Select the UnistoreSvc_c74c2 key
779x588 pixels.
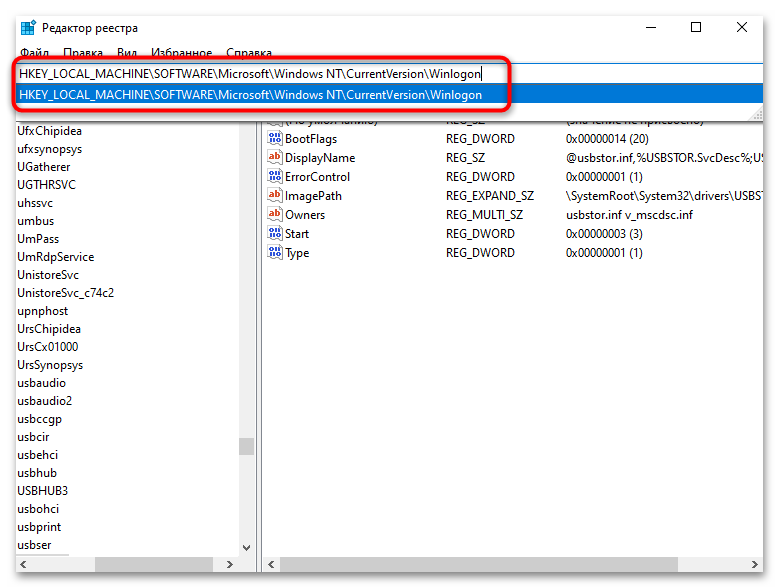[66, 293]
